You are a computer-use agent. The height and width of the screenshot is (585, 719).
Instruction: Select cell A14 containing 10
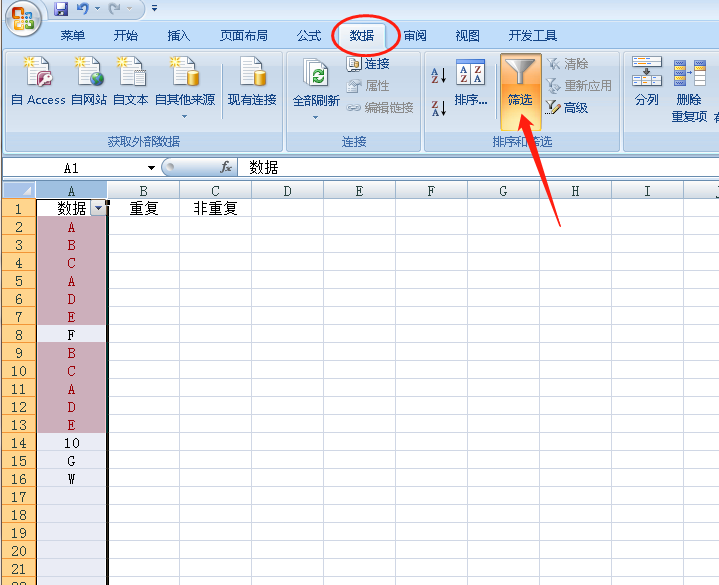71,443
